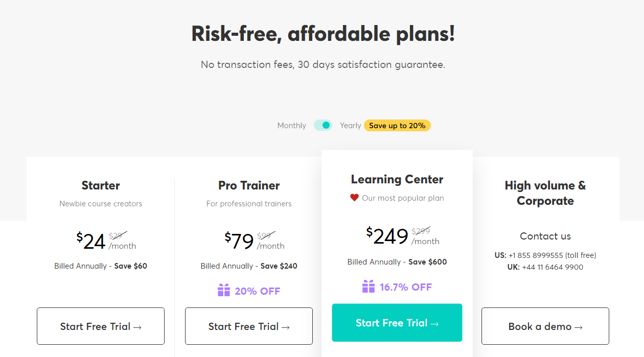Click the arrow in Learning Center's trial button
The height and width of the screenshot is (357, 644).
435,323
